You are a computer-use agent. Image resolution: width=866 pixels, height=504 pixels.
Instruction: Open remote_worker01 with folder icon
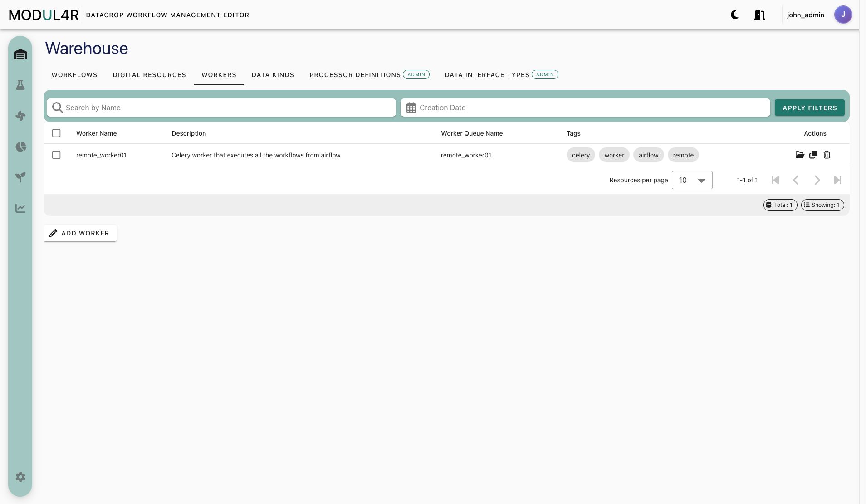[x=800, y=155]
